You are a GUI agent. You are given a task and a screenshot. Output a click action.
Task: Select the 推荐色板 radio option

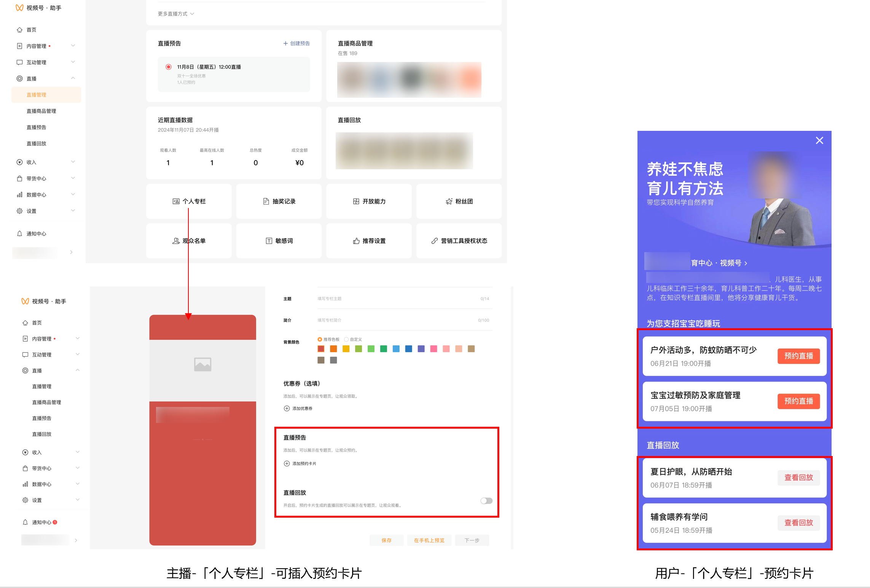click(x=320, y=339)
